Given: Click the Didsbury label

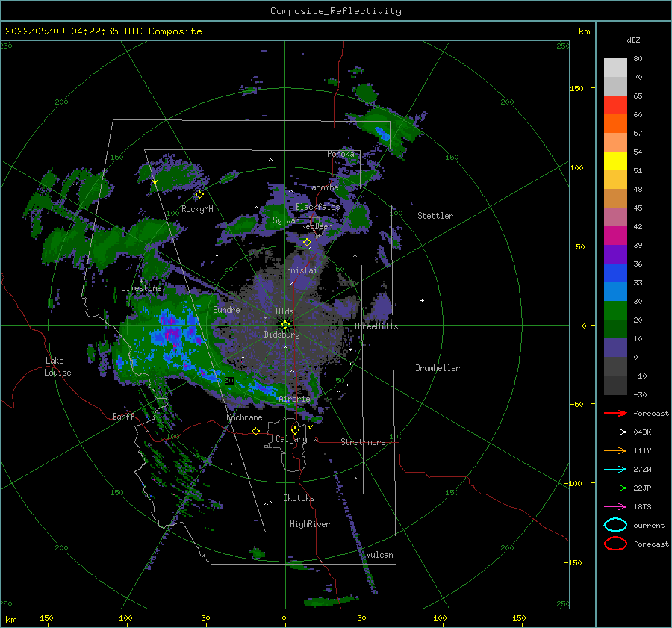Looking at the screenshot, I should (x=281, y=335).
